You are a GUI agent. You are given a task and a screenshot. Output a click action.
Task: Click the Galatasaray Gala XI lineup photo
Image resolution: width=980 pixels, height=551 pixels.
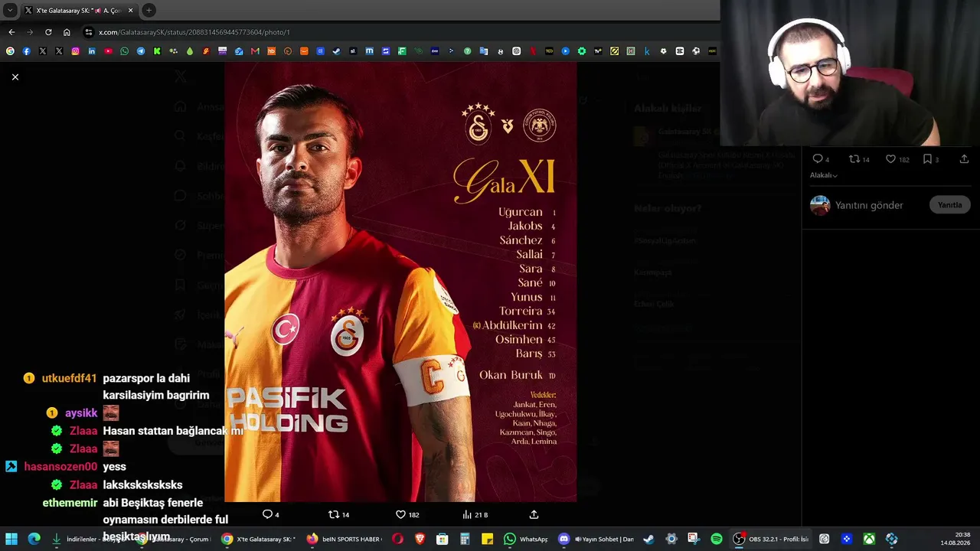point(400,282)
